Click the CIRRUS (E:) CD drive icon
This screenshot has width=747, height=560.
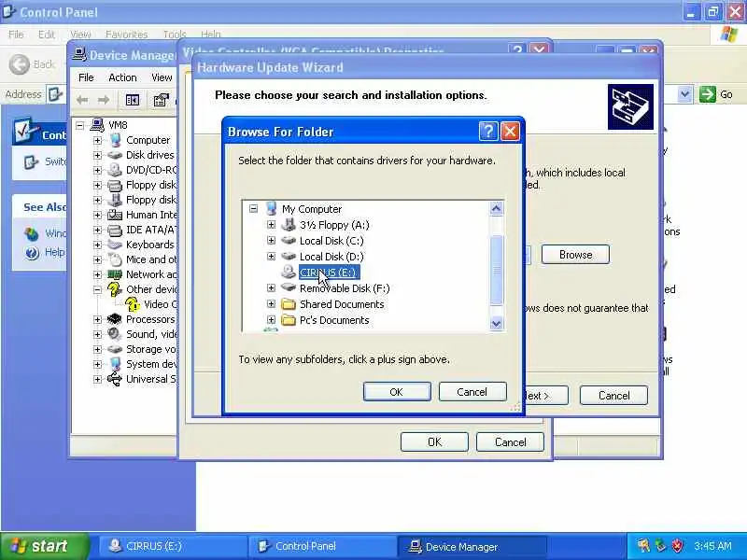point(289,272)
